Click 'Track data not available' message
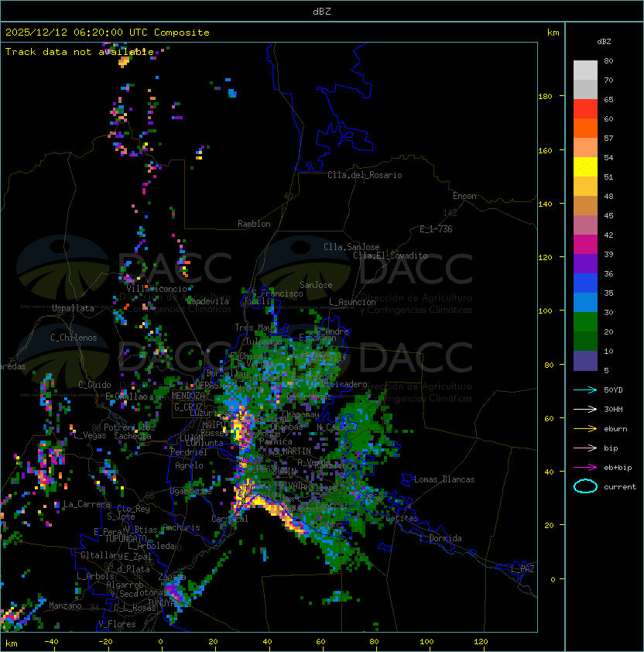This screenshot has height=652, width=644. pyautogui.click(x=80, y=52)
